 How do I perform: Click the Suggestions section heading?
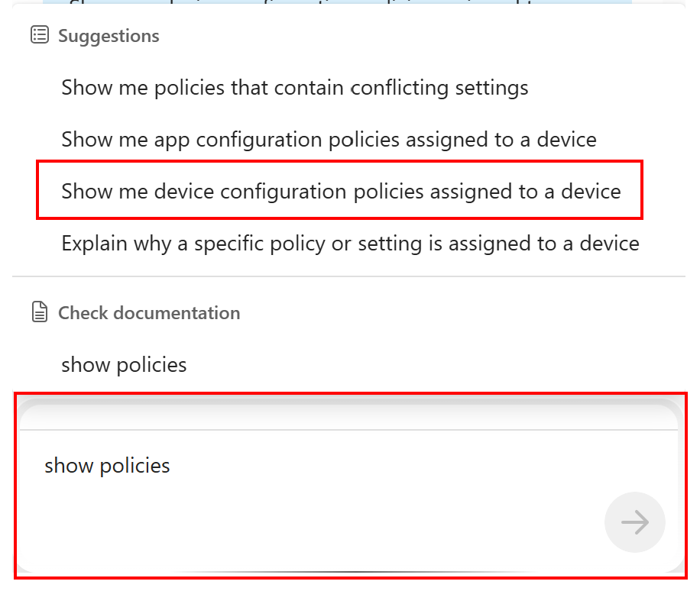109,36
